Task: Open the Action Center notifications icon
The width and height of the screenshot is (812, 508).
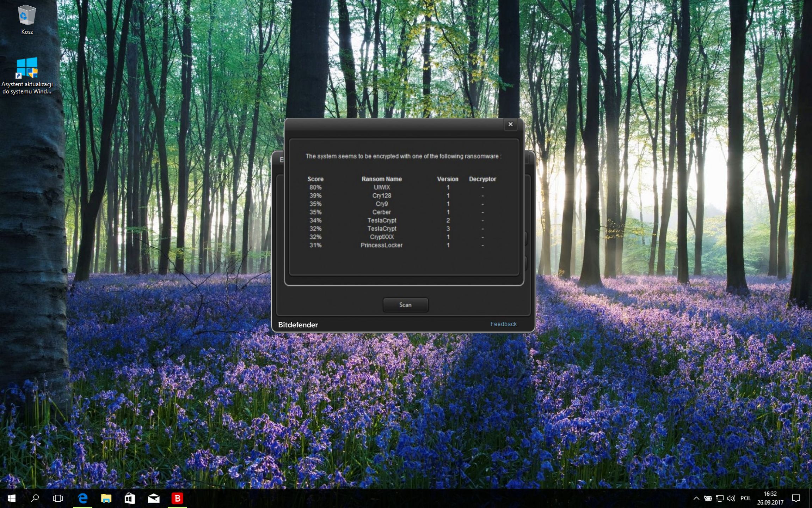Action: (x=796, y=498)
